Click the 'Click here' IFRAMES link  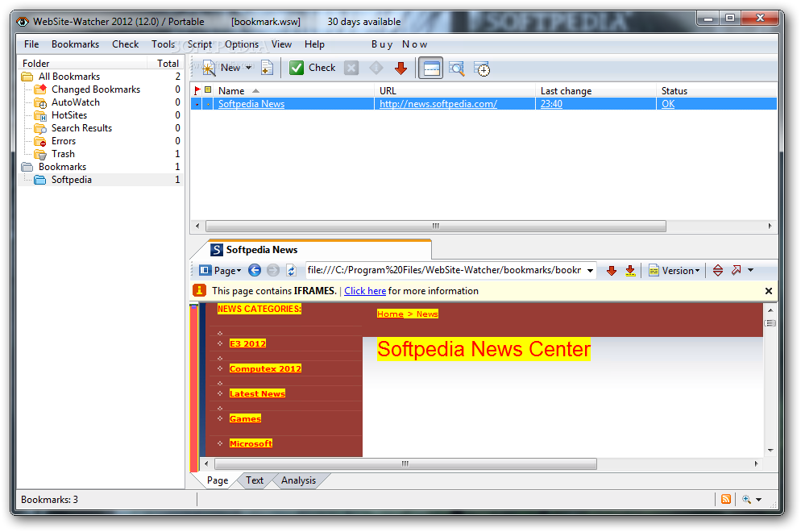click(x=365, y=291)
